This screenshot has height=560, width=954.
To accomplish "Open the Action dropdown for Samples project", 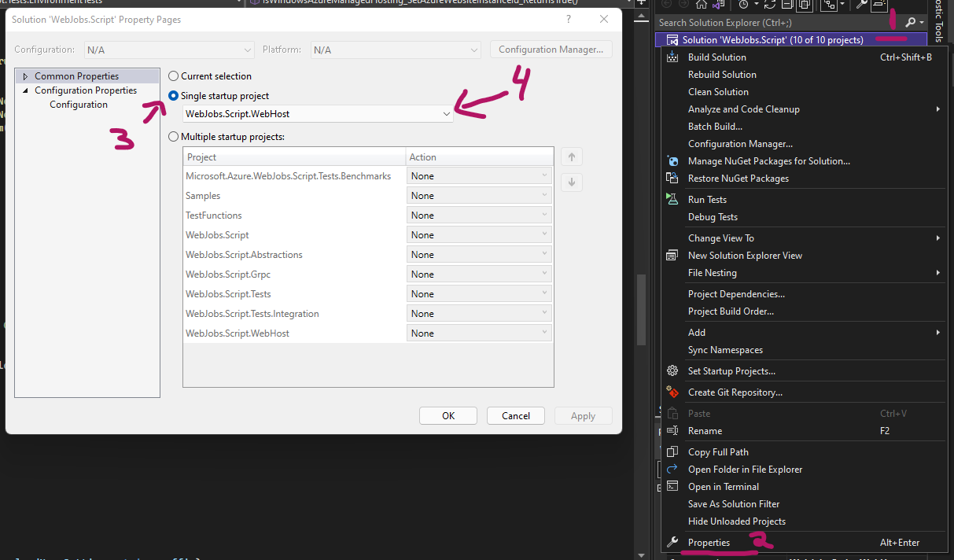I will [x=479, y=196].
